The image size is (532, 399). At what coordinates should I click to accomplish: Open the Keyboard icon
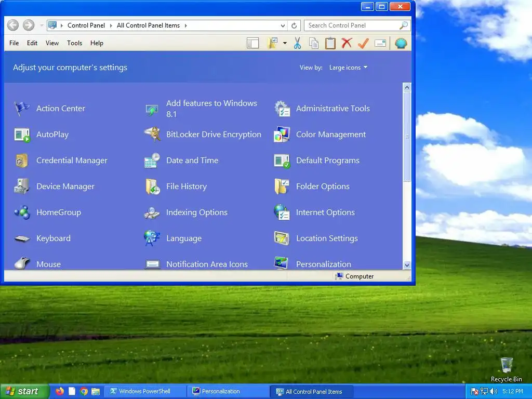(x=22, y=238)
